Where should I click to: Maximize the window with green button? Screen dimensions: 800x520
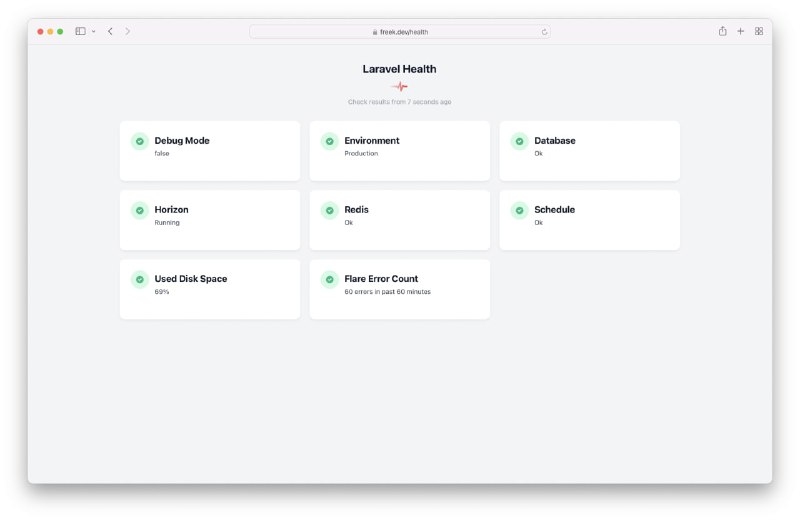[60, 32]
